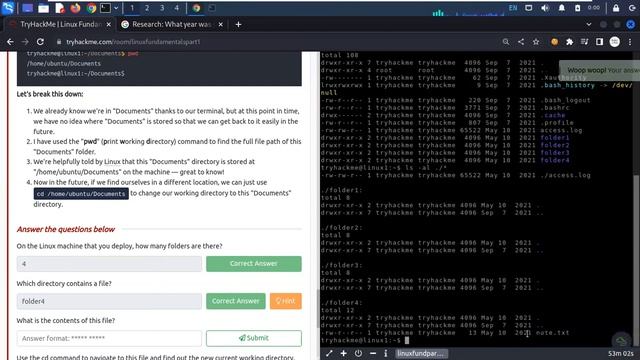
Task: Share this page icon
Action: [x=521, y=42]
